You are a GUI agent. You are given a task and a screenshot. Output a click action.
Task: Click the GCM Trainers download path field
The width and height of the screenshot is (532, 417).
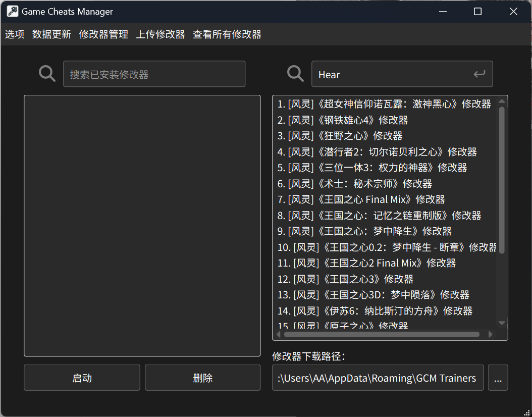[x=378, y=378]
